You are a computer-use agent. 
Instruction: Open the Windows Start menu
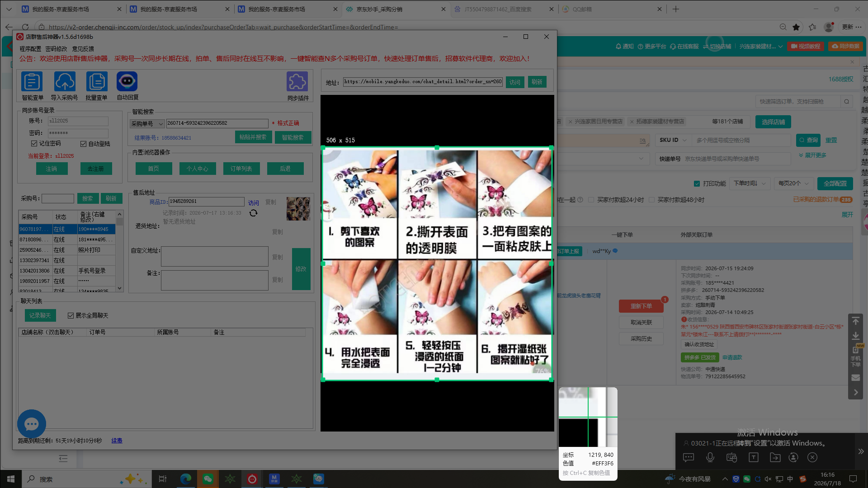(11, 479)
